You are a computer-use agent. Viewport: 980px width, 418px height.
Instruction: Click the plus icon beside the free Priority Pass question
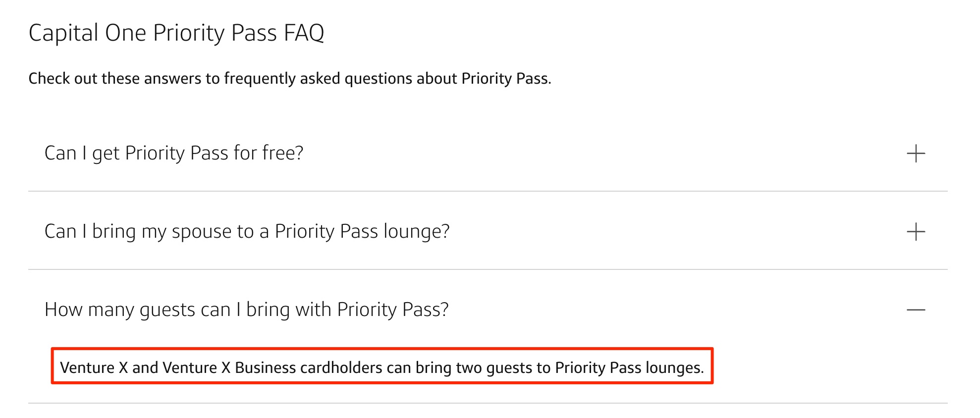(917, 153)
